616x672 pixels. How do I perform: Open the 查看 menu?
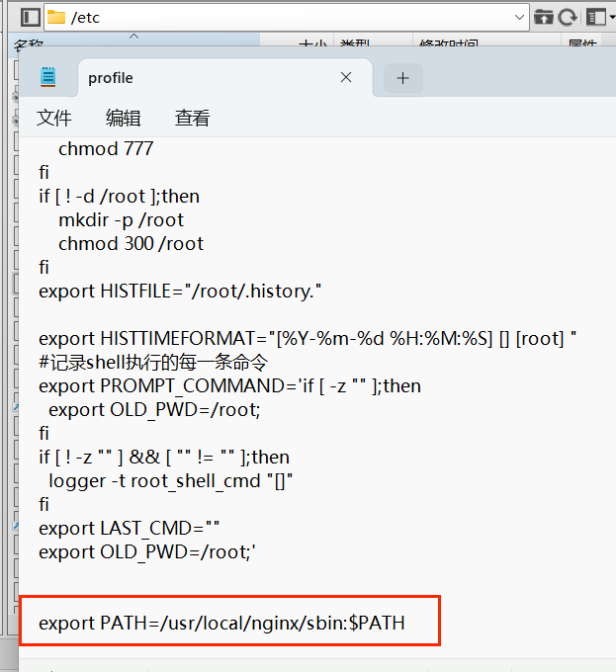(x=193, y=118)
